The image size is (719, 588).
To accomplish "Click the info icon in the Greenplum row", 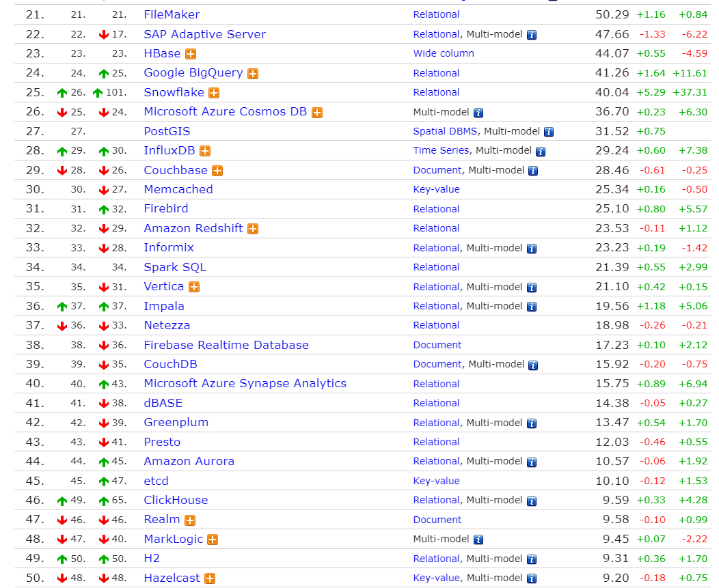I will tap(532, 423).
